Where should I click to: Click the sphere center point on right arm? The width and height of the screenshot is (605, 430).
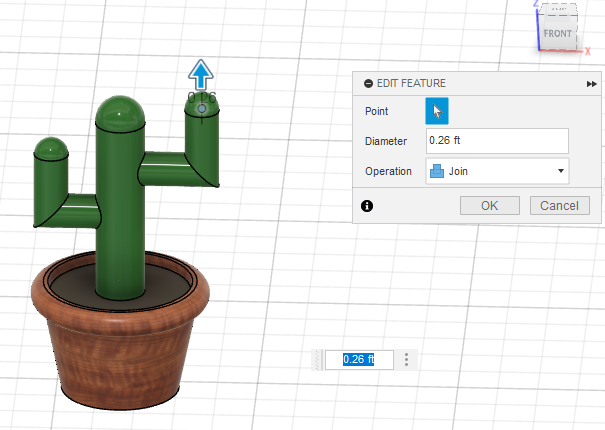point(201,109)
